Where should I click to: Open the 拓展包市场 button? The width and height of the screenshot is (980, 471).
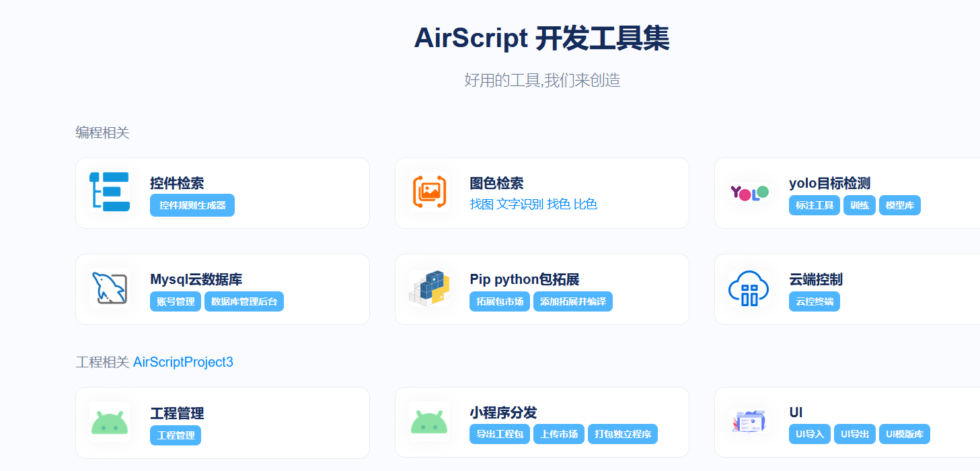(x=500, y=301)
